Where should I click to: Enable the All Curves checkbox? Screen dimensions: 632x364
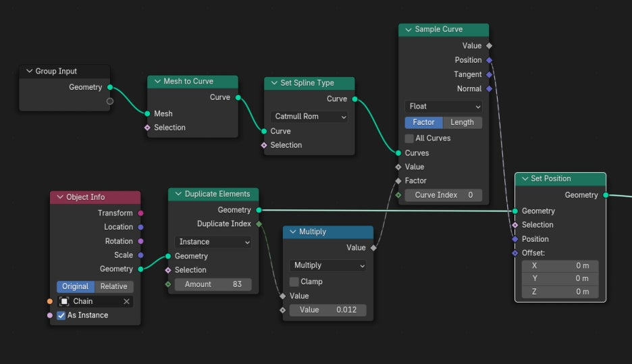point(409,138)
